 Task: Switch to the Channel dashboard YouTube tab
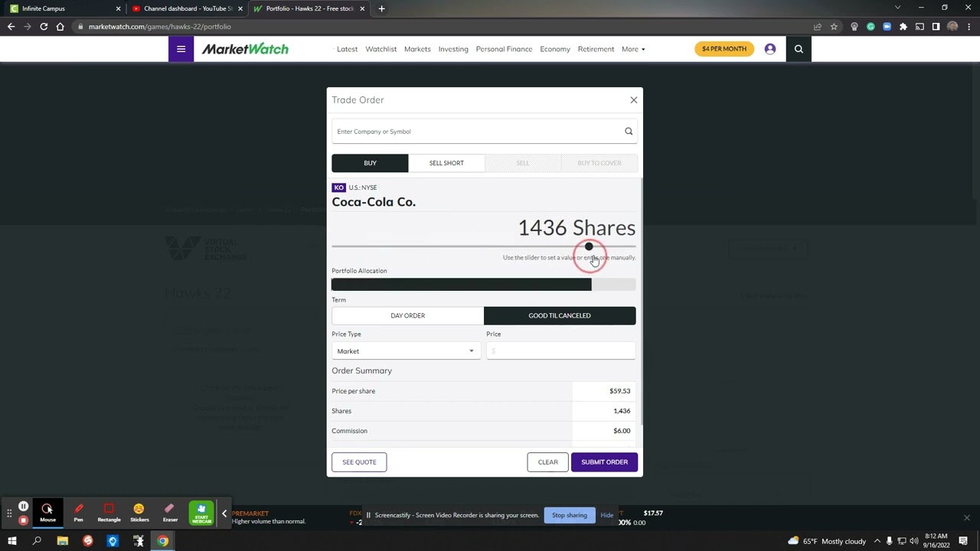click(188, 8)
